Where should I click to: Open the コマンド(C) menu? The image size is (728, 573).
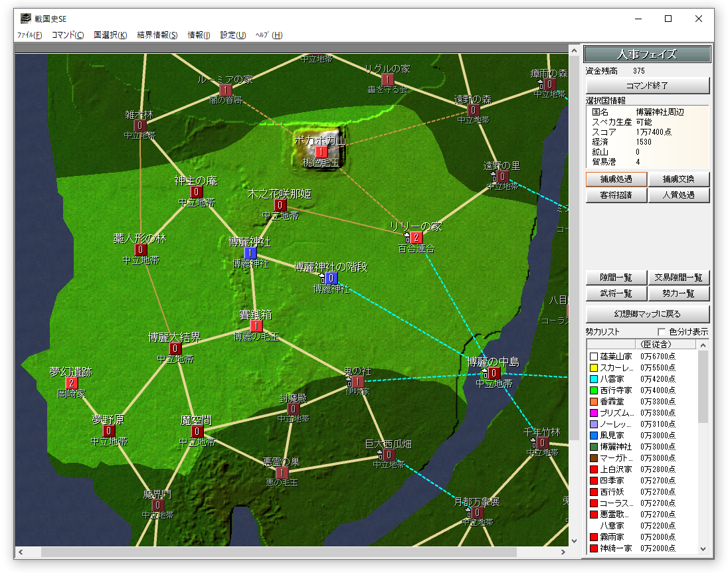68,35
